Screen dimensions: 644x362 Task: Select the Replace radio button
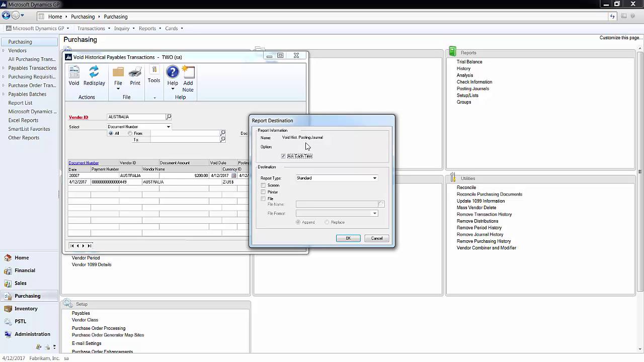[327, 222]
